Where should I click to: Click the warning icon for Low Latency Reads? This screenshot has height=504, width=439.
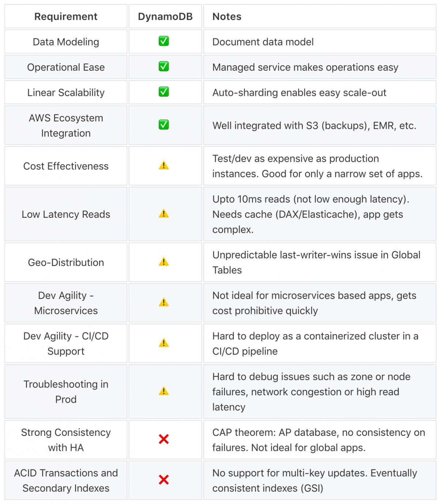[x=164, y=214]
